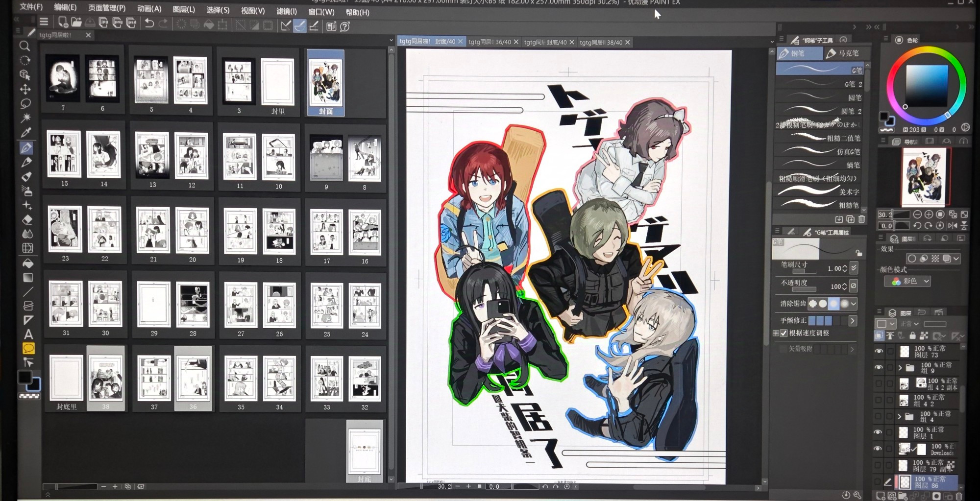Click the Redo arrow
Image resolution: width=980 pixels, height=501 pixels.
(x=163, y=23)
